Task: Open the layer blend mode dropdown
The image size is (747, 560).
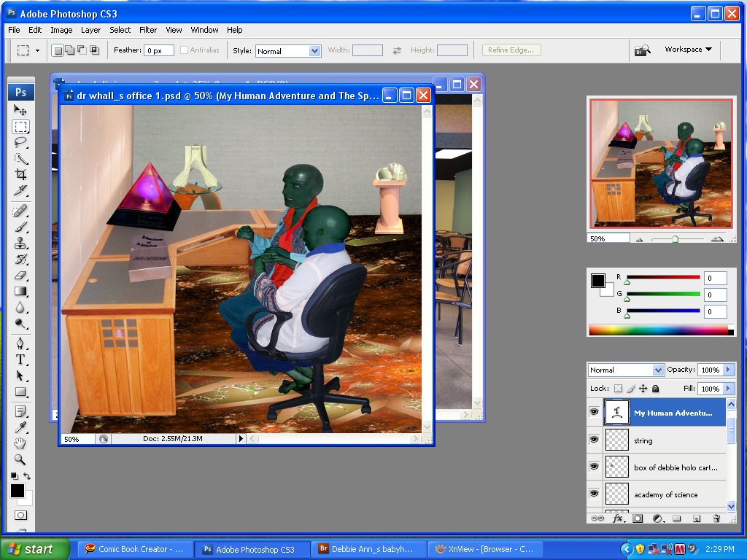Action: click(x=626, y=370)
